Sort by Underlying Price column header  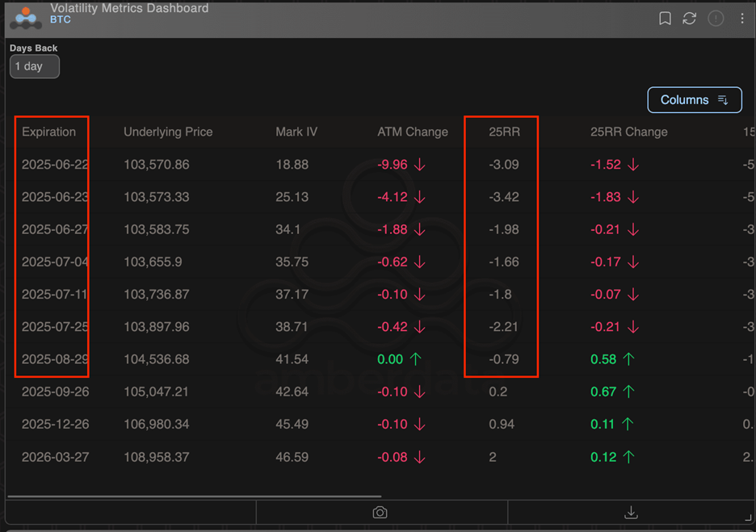pyautogui.click(x=168, y=132)
